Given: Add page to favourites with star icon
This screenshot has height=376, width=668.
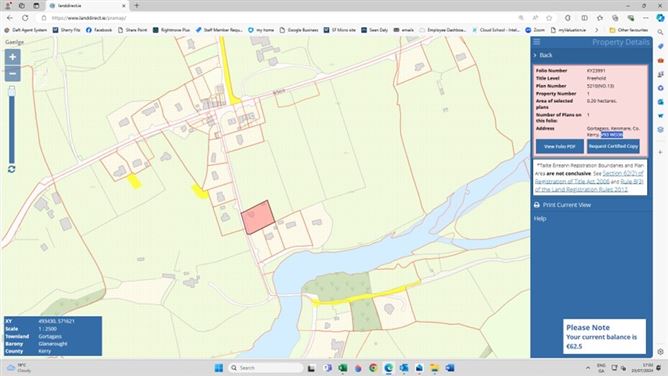Looking at the screenshot, I should pos(549,18).
